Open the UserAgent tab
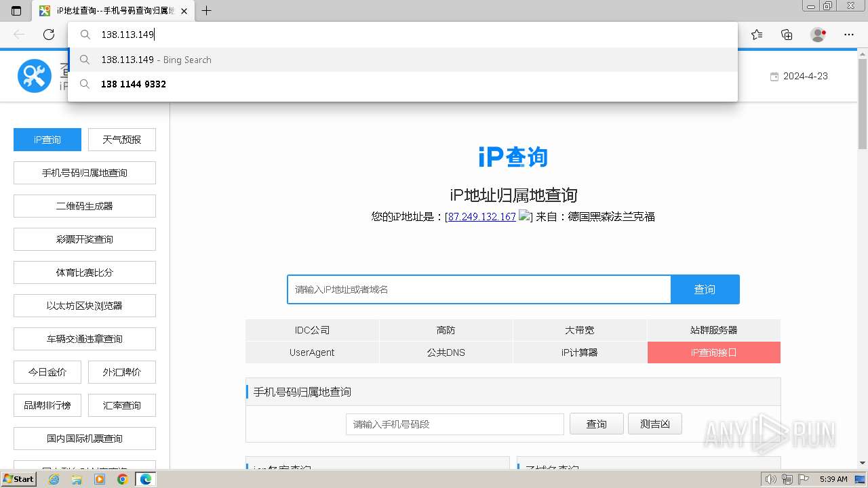 [312, 352]
